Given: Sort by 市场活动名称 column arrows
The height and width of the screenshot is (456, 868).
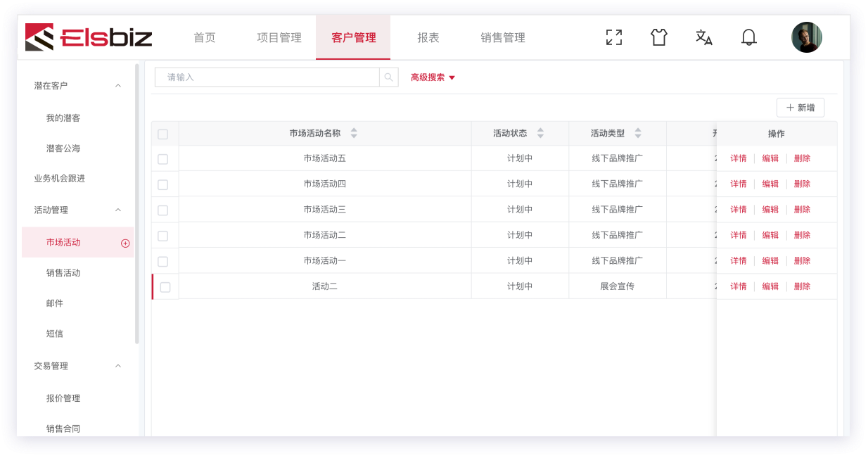Looking at the screenshot, I should pos(354,133).
